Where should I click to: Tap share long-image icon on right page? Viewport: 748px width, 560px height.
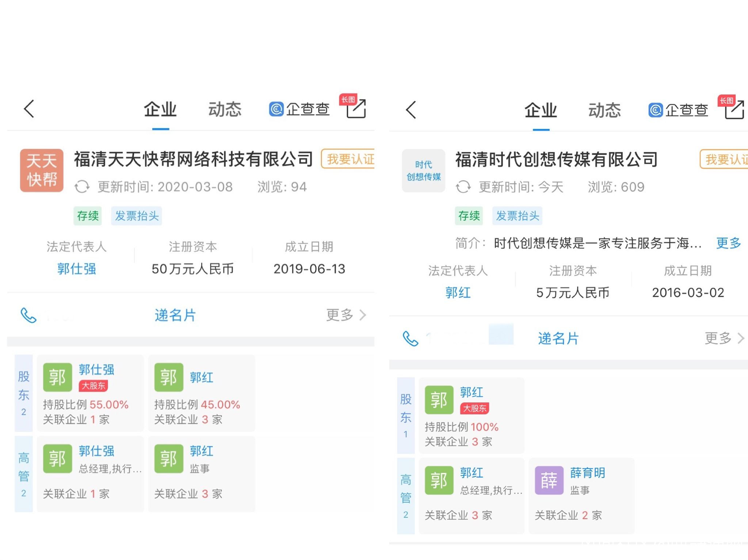[734, 109]
